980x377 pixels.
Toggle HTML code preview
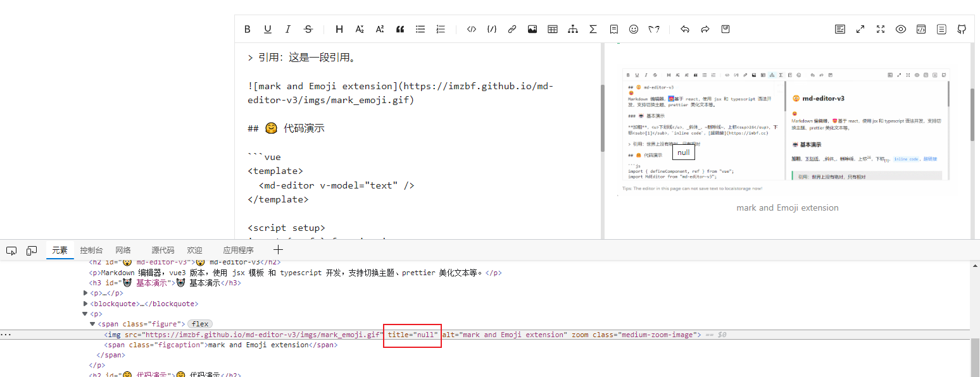tap(921, 29)
